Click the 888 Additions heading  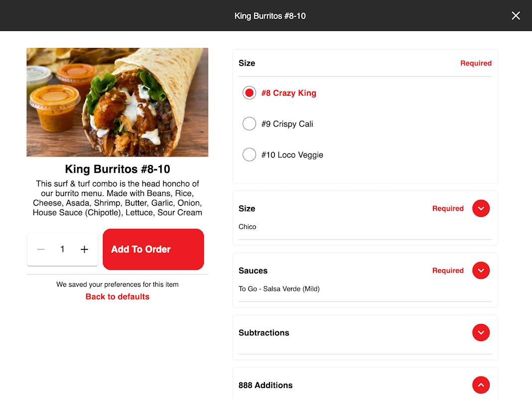[266, 385]
